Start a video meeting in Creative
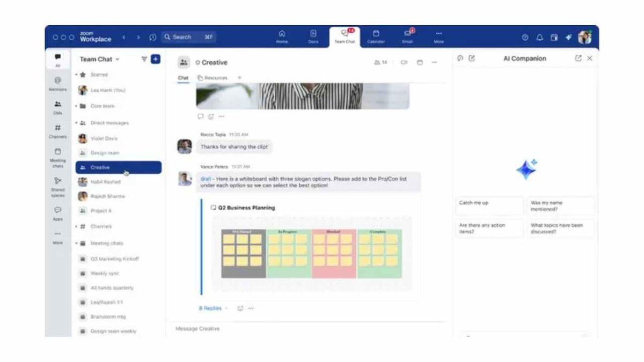This screenshot has height=362, width=644. 404,63
